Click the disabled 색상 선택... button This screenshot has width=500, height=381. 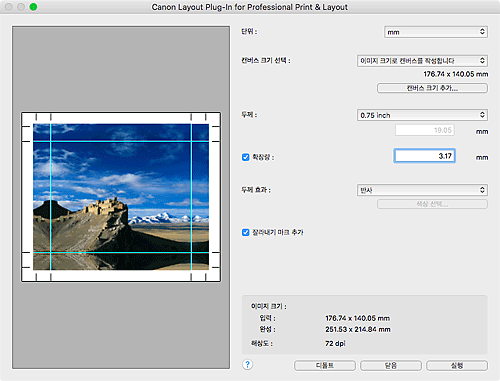(x=432, y=204)
